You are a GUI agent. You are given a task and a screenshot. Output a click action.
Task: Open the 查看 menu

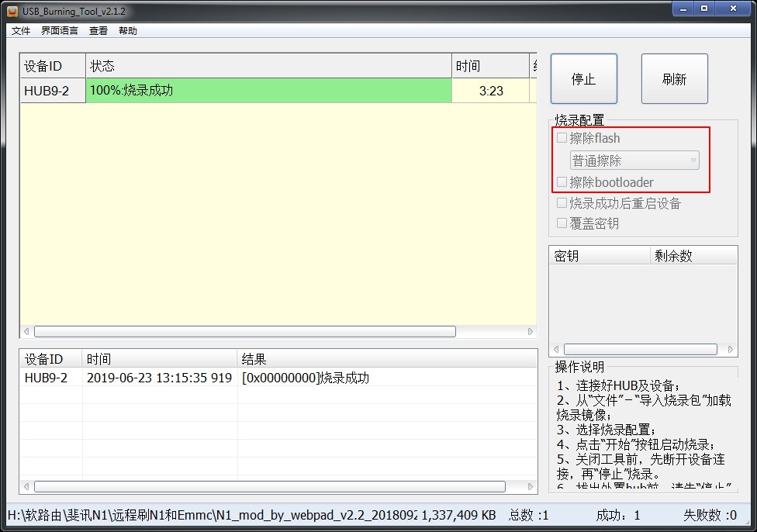pos(98,31)
